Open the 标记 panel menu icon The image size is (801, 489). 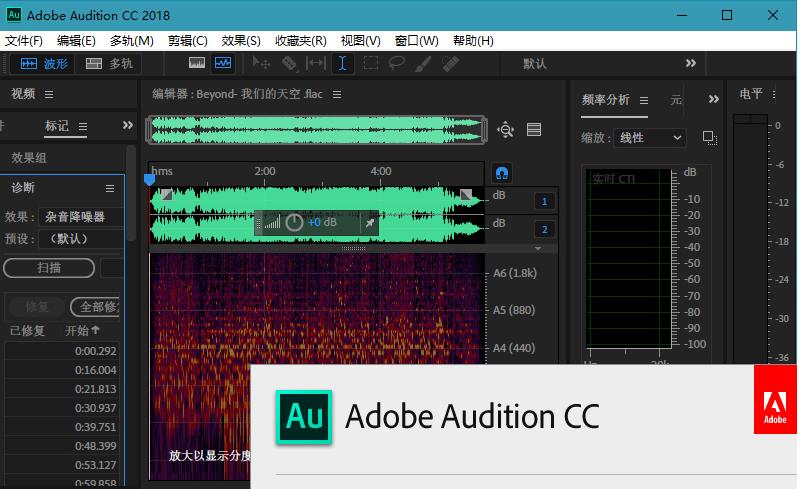(83, 126)
